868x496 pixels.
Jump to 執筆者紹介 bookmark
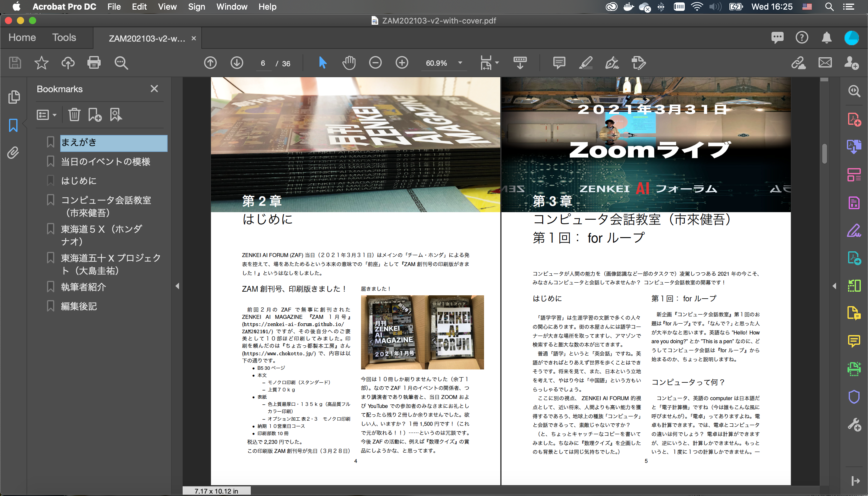click(x=83, y=287)
